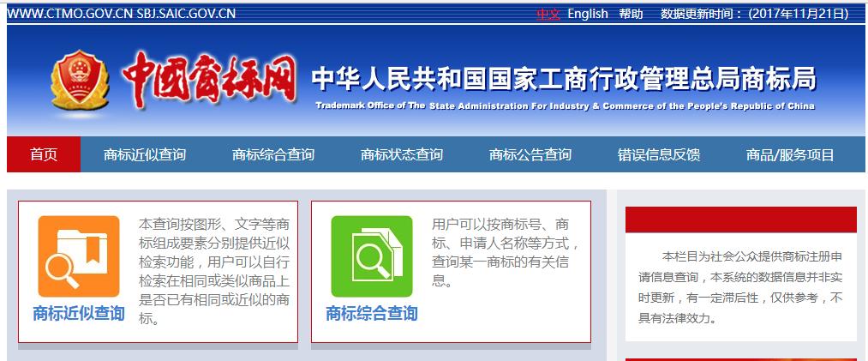Click the blue 商标近似查询 card title
The height and width of the screenshot is (361, 868).
(79, 313)
